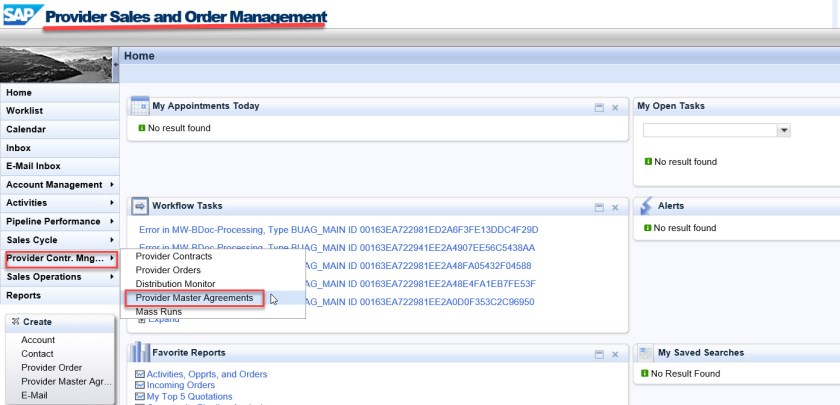840x405 pixels.
Task: Expand the Activities submenu
Action: point(111,202)
